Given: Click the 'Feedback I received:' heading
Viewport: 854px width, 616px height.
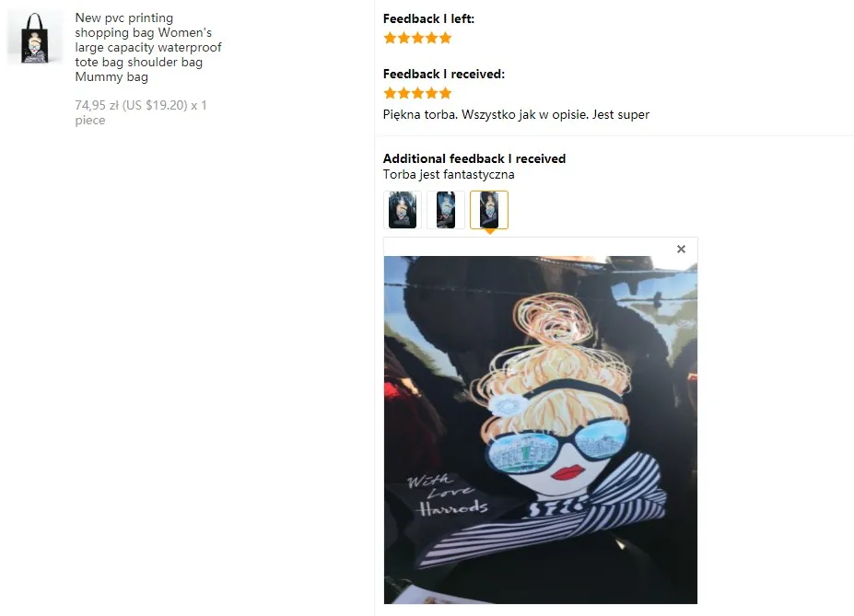Looking at the screenshot, I should (443, 74).
